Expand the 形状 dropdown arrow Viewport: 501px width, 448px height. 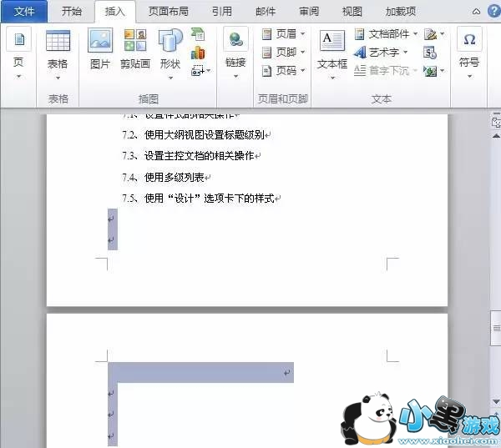[x=170, y=78]
